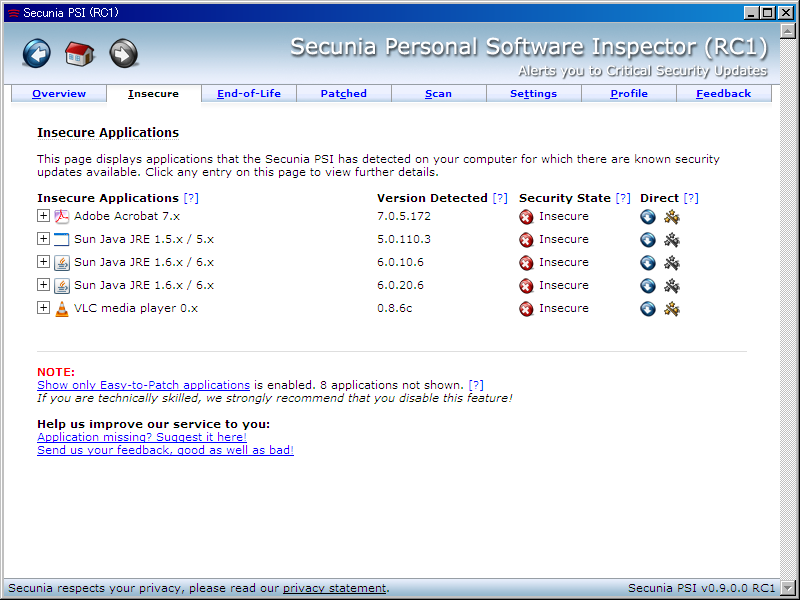
Task: Open download link for VLC media player
Action: pyautogui.click(x=648, y=309)
